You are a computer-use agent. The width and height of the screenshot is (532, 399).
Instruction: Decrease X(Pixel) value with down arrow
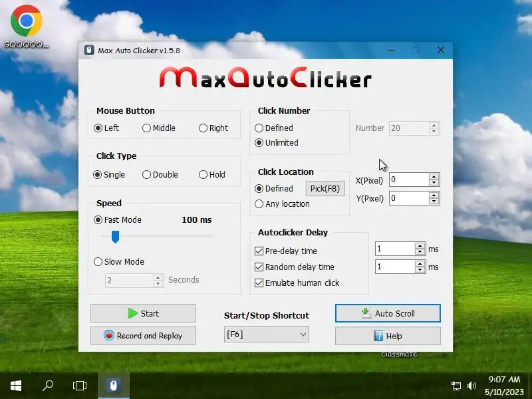434,182
